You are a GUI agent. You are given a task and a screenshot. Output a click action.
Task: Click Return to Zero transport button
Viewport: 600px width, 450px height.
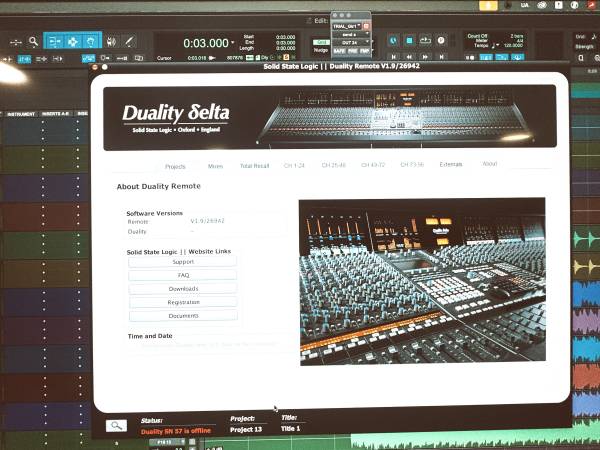(x=393, y=57)
